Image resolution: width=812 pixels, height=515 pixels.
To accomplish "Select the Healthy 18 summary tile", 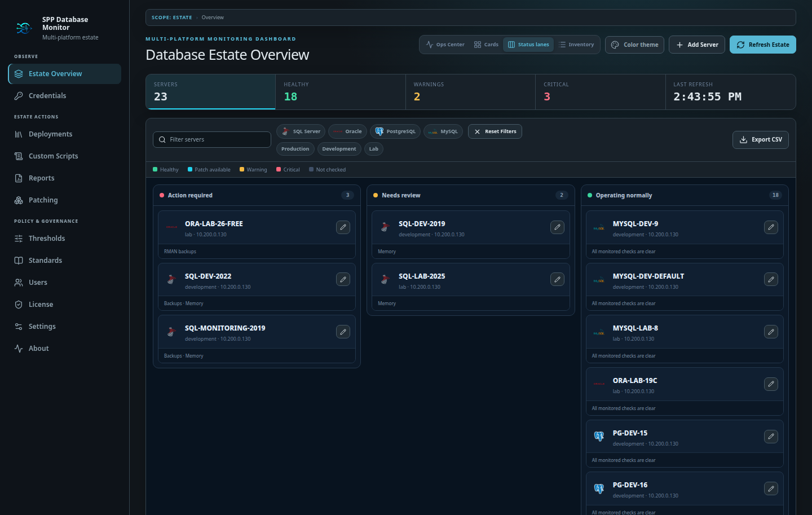I will [x=341, y=92].
